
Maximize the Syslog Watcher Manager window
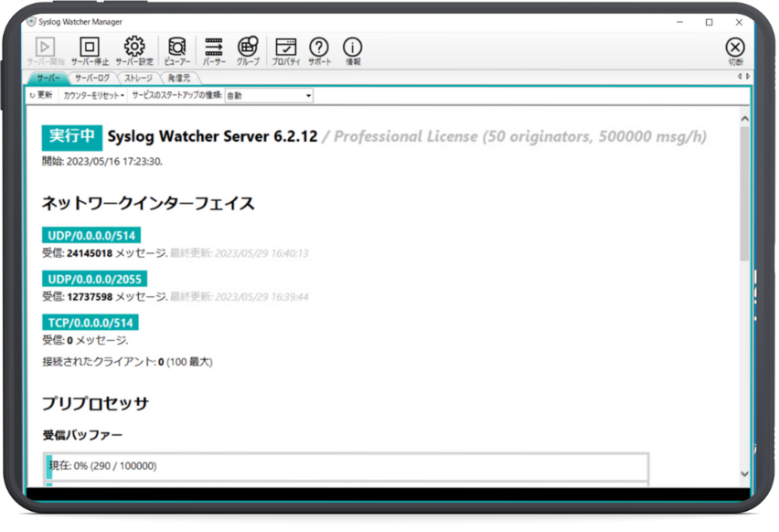click(709, 22)
